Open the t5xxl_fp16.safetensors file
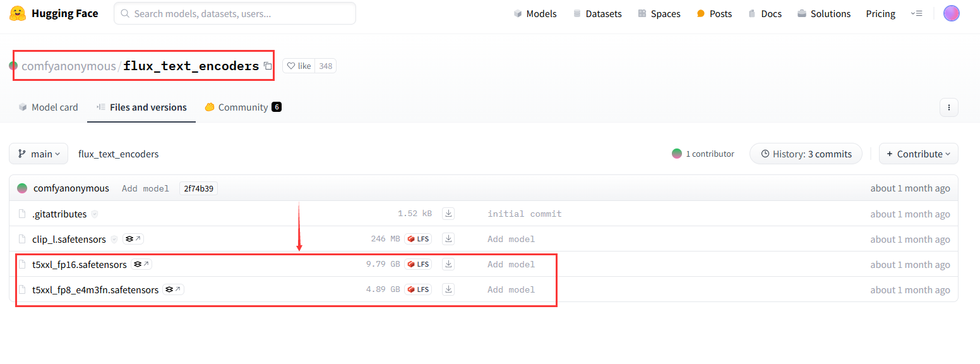The width and height of the screenshot is (980, 364). [x=80, y=265]
